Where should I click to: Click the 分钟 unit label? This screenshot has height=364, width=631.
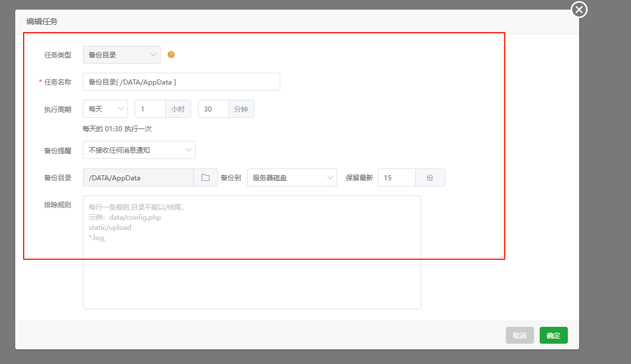click(241, 109)
